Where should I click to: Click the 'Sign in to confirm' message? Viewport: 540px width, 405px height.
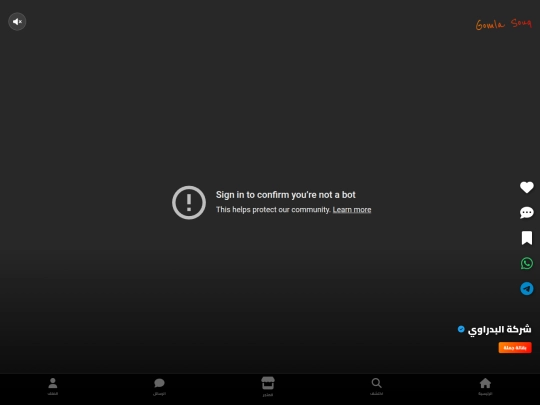tap(285, 195)
